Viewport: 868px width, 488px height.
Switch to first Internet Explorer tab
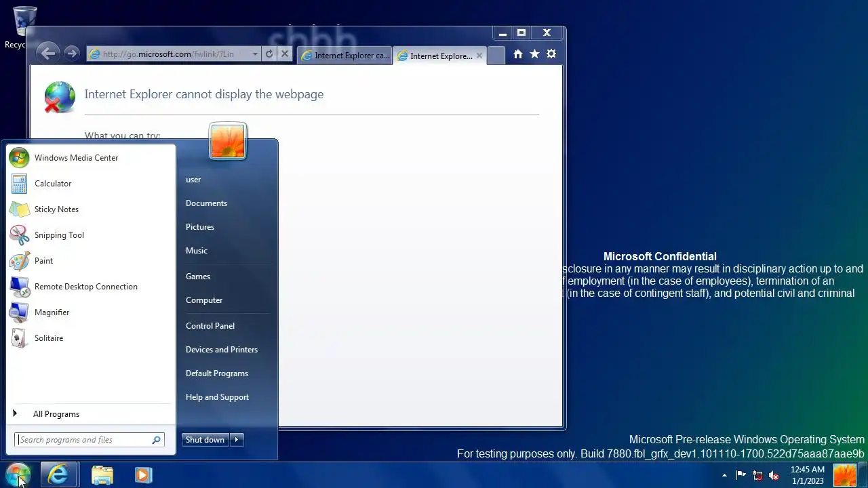[345, 56]
